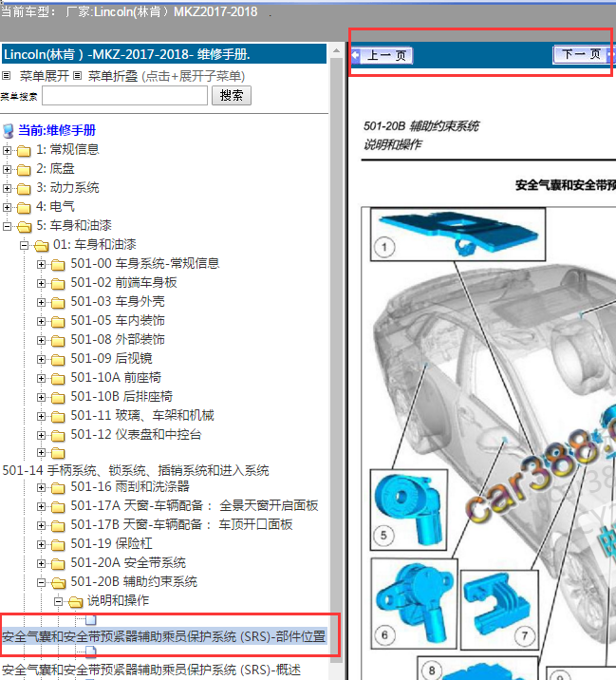Image resolution: width=616 pixels, height=680 pixels.
Task: Expand 501-09 后视镜 node
Action: click(x=41, y=359)
